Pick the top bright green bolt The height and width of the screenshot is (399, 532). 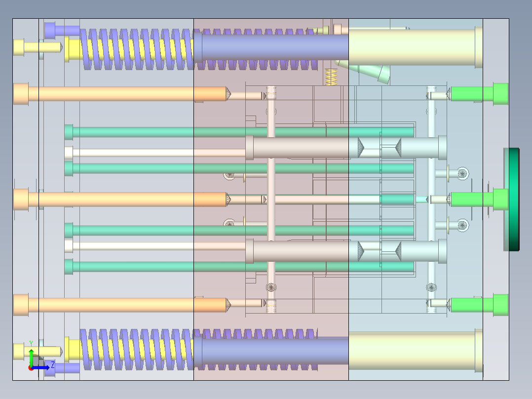pos(479,94)
